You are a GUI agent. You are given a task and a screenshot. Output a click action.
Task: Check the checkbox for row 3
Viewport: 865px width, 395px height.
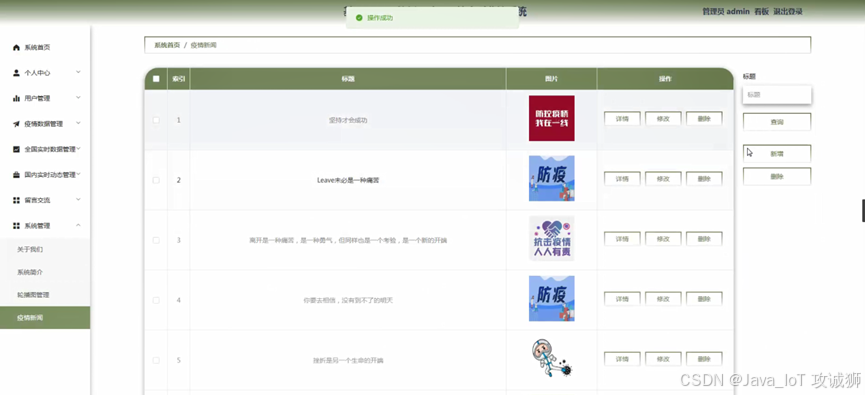(156, 240)
